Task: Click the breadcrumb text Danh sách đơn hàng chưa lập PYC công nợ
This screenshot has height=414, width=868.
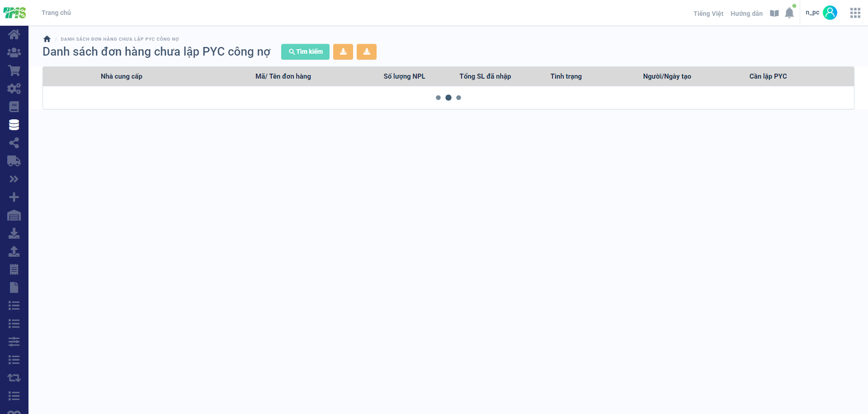Action: coord(120,39)
